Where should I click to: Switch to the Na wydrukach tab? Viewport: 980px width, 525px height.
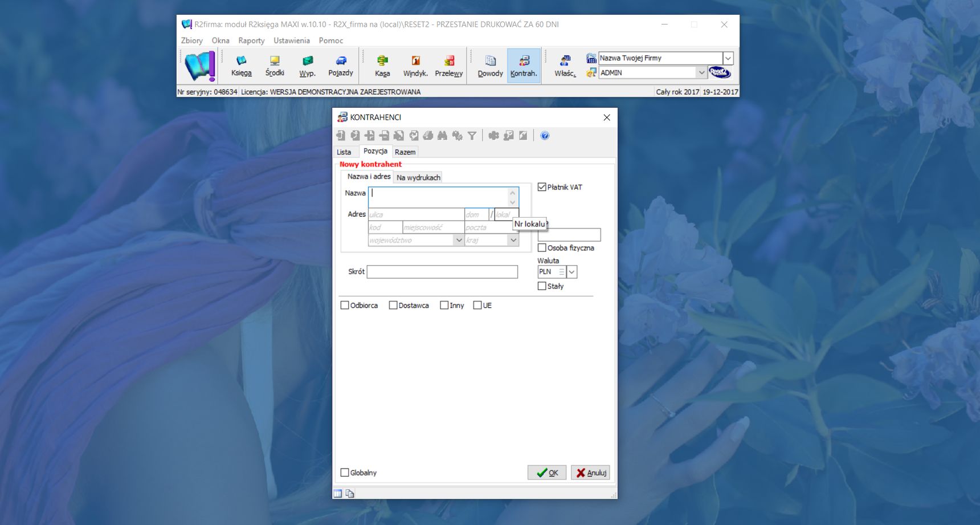(x=418, y=177)
